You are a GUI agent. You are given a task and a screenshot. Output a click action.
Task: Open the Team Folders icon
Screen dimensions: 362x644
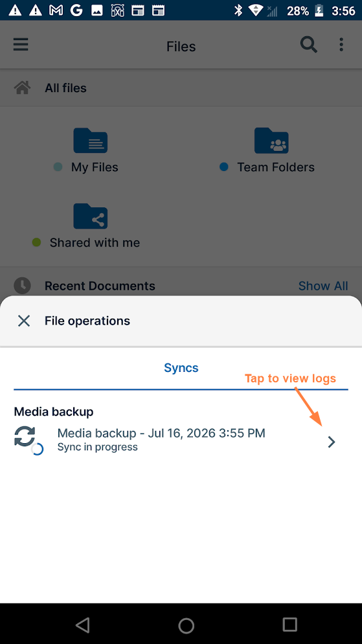pyautogui.click(x=271, y=141)
